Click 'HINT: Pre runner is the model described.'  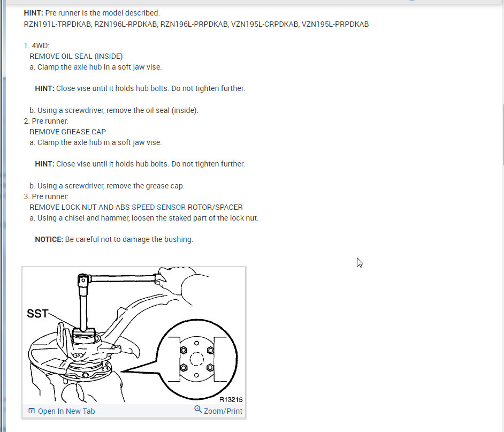tap(91, 13)
